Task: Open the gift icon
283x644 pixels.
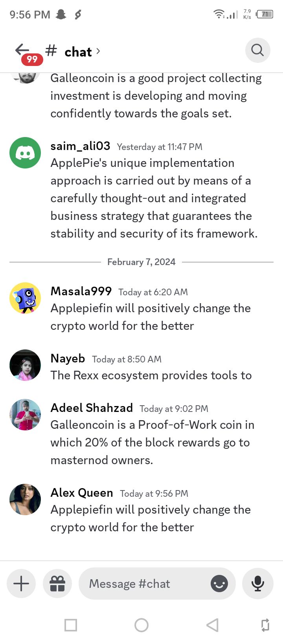Action: (x=57, y=584)
